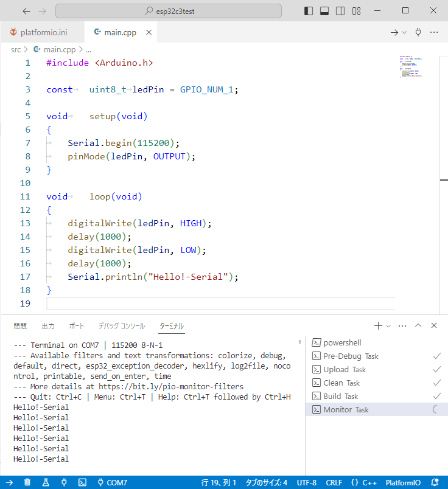Expand the new terminal launch profile dropdown
The width and height of the screenshot is (448, 489).
point(388,326)
